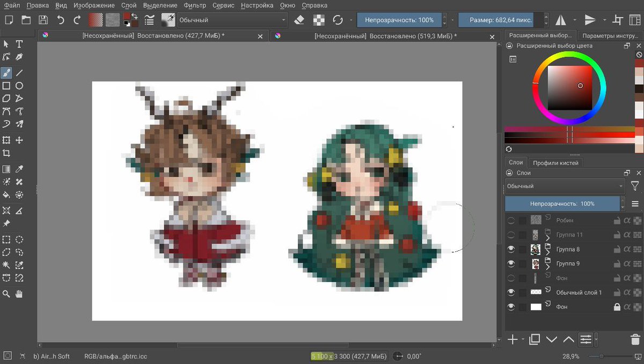Image resolution: width=644 pixels, height=364 pixels.
Task: Save the document with floppy icon
Action: 43,20
